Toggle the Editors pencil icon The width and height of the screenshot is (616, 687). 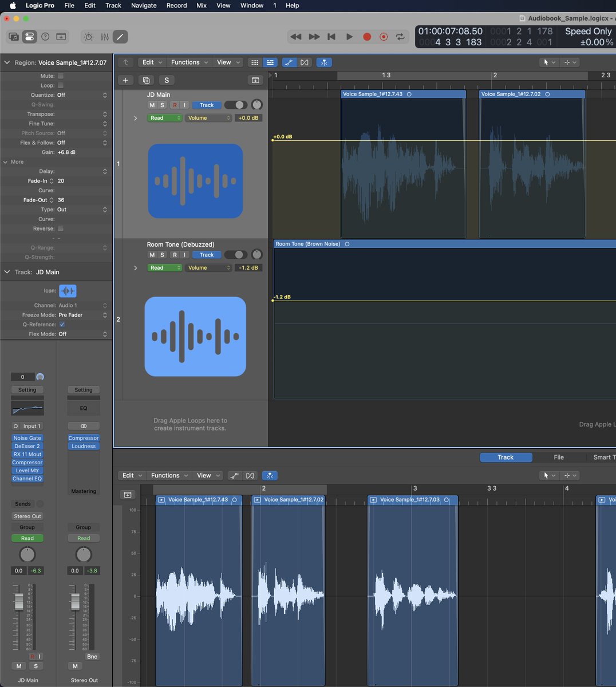coord(120,37)
